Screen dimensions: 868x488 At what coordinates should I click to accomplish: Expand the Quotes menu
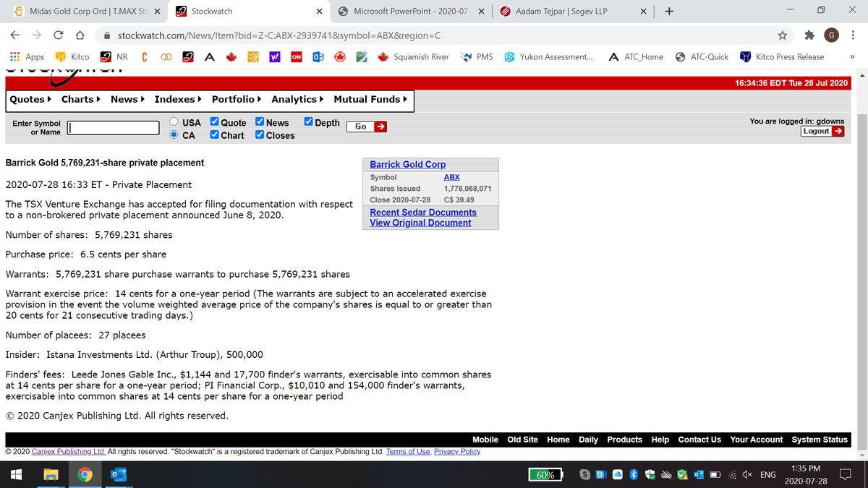click(x=30, y=99)
